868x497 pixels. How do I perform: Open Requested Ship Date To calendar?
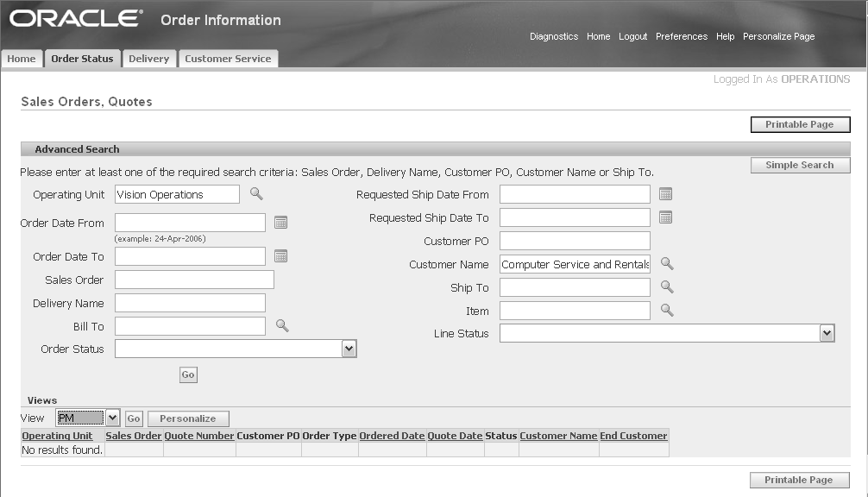(x=665, y=217)
